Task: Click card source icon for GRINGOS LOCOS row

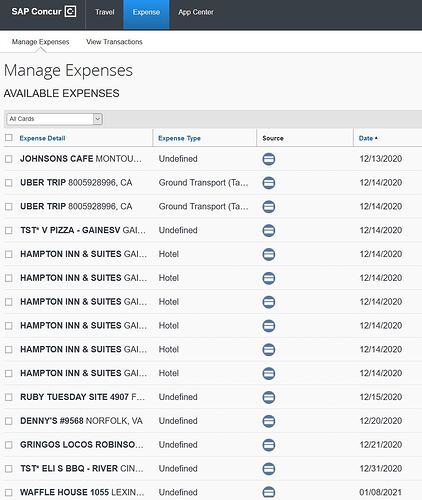Action: point(269,445)
